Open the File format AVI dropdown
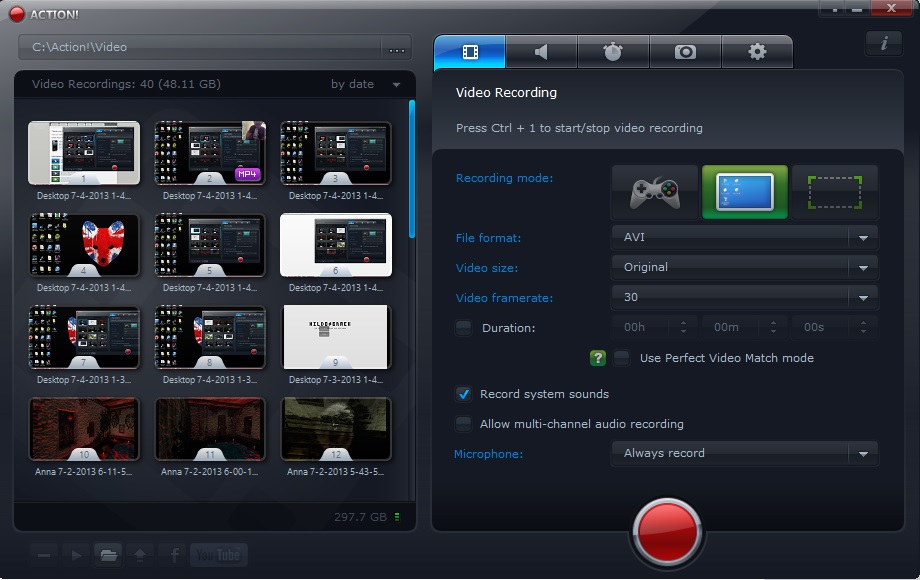This screenshot has width=920, height=580. (745, 238)
